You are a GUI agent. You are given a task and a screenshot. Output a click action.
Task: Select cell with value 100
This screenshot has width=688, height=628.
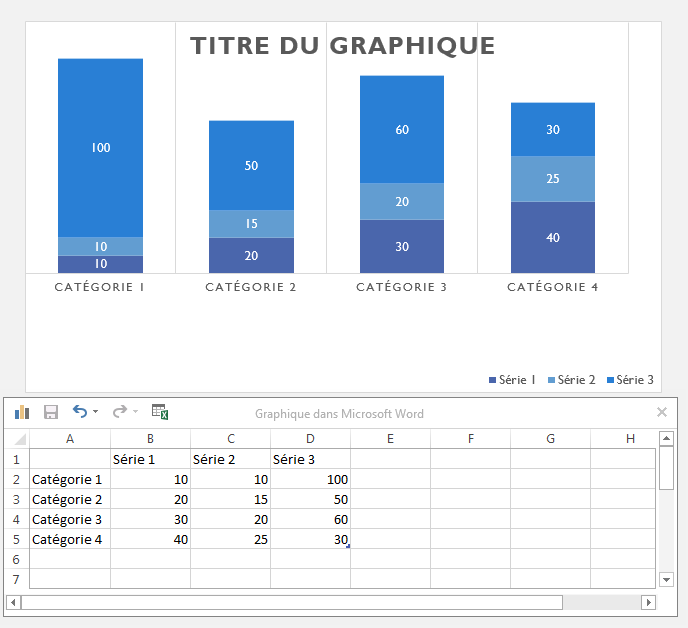tap(310, 479)
